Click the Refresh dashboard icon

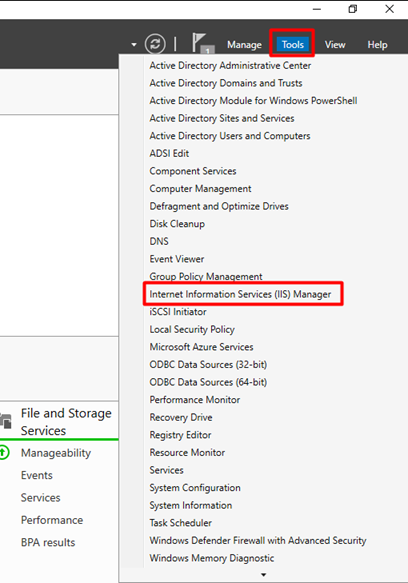tap(155, 44)
